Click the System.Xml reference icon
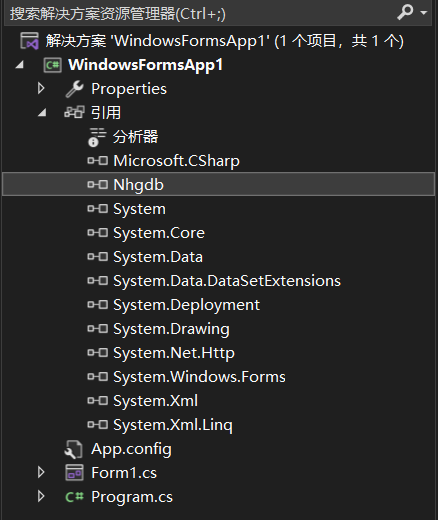Image resolution: width=438 pixels, height=520 pixels. 98,401
